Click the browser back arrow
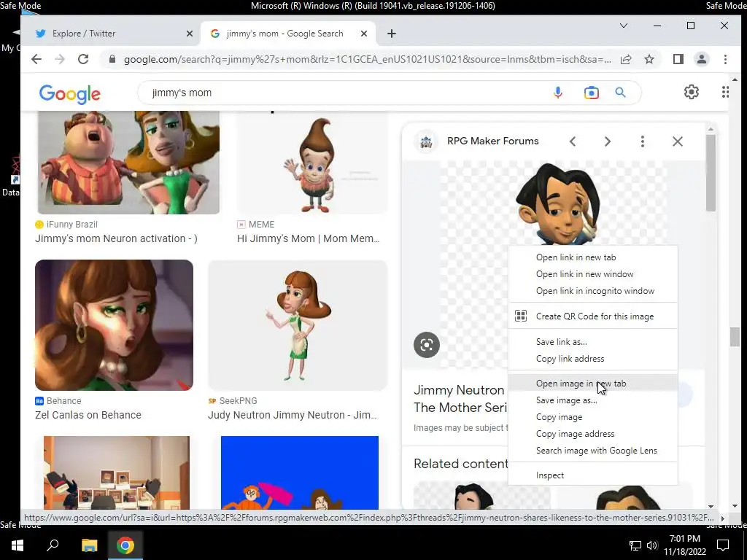This screenshot has width=747, height=560. coord(36,59)
